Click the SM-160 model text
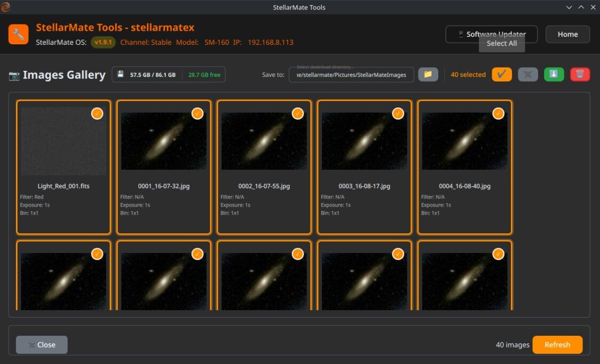This screenshot has width=600, height=364. click(x=217, y=42)
